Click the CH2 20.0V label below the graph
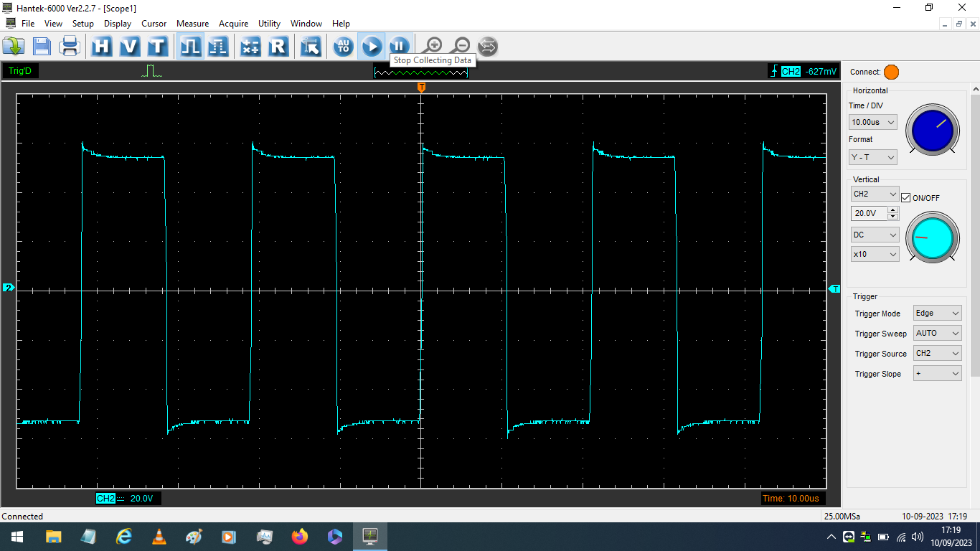This screenshot has height=551, width=980. tap(128, 499)
